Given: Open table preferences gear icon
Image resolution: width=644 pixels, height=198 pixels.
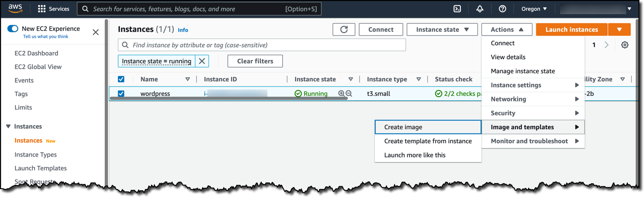Looking at the screenshot, I should pos(625,45).
